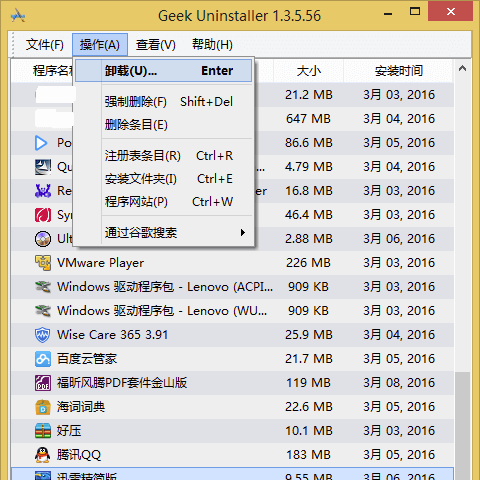Screen dimensions: 480x480
Task: Click the icon of the Qu... program row
Action: point(43,167)
